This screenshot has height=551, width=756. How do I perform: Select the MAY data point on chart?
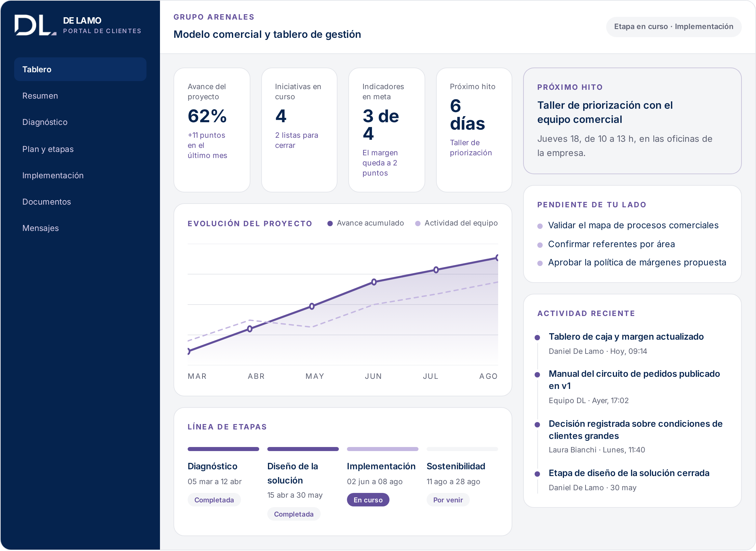[x=312, y=306]
